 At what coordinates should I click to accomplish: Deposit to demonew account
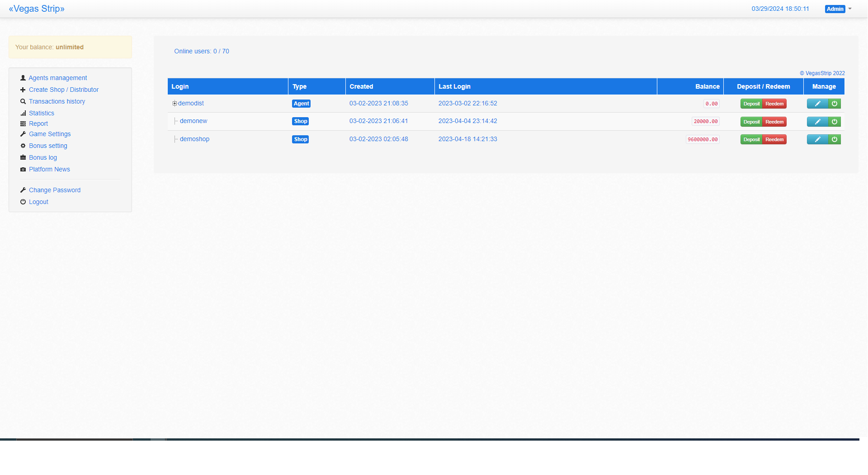(751, 122)
